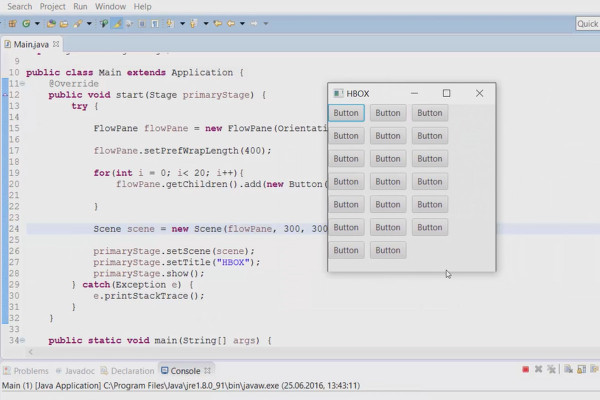Click the 'e.printStackTrace();' code line
The height and width of the screenshot is (400, 600).
(149, 296)
